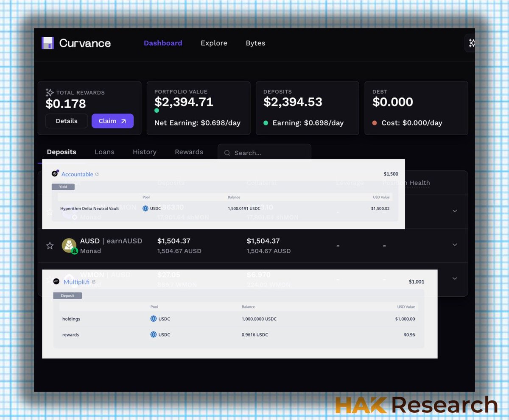
Task: Select Net Earning: $0.698/day text
Action: tap(197, 123)
